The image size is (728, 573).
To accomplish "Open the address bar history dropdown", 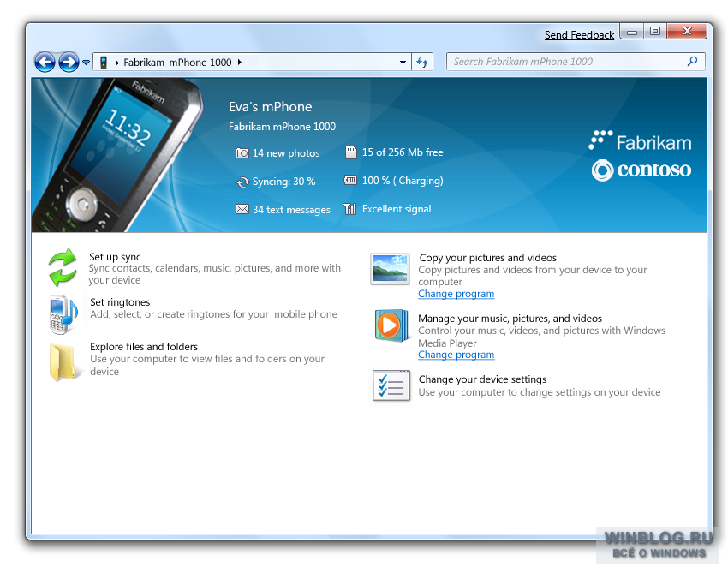I will [x=403, y=63].
